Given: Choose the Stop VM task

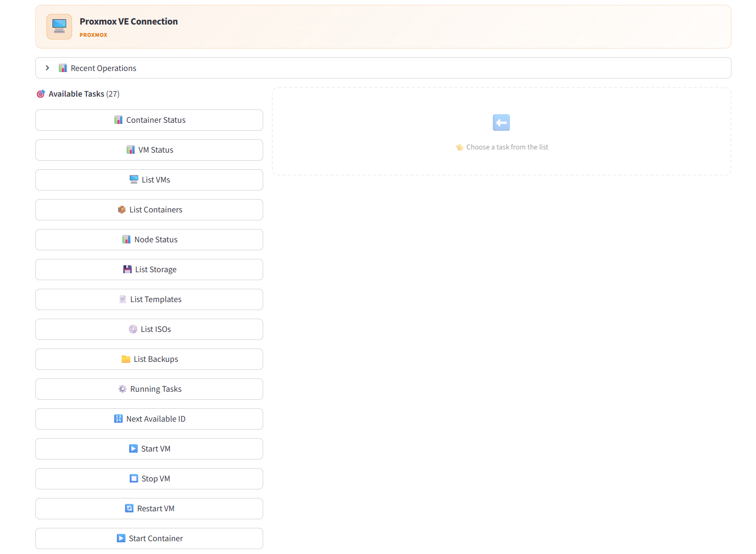Looking at the screenshot, I should pyautogui.click(x=149, y=479).
